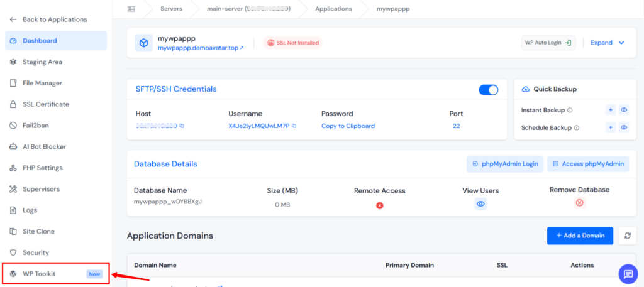The height and width of the screenshot is (287, 644).
Task: Click Servers in the breadcrumb
Action: point(171,9)
